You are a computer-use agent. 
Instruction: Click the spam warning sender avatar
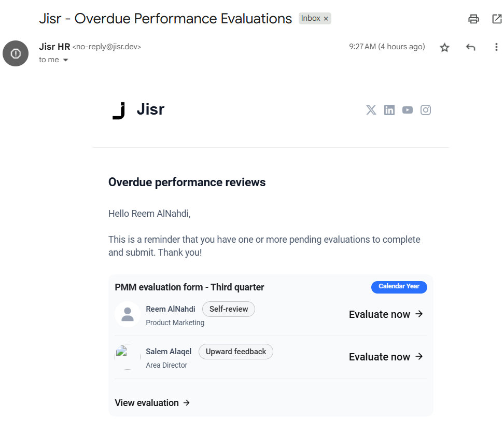(16, 53)
